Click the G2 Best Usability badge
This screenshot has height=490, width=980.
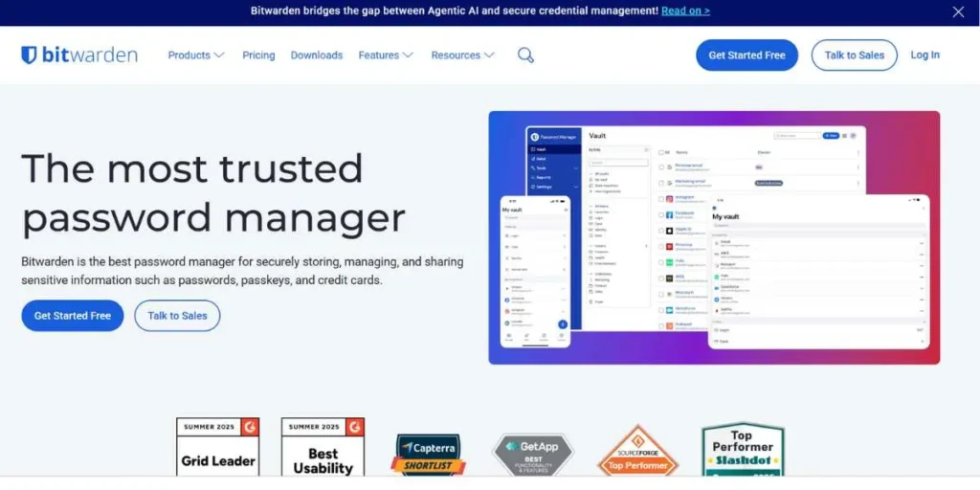point(323,448)
